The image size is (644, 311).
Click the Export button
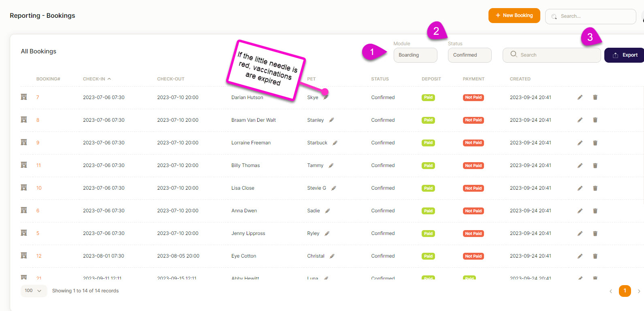coord(624,55)
